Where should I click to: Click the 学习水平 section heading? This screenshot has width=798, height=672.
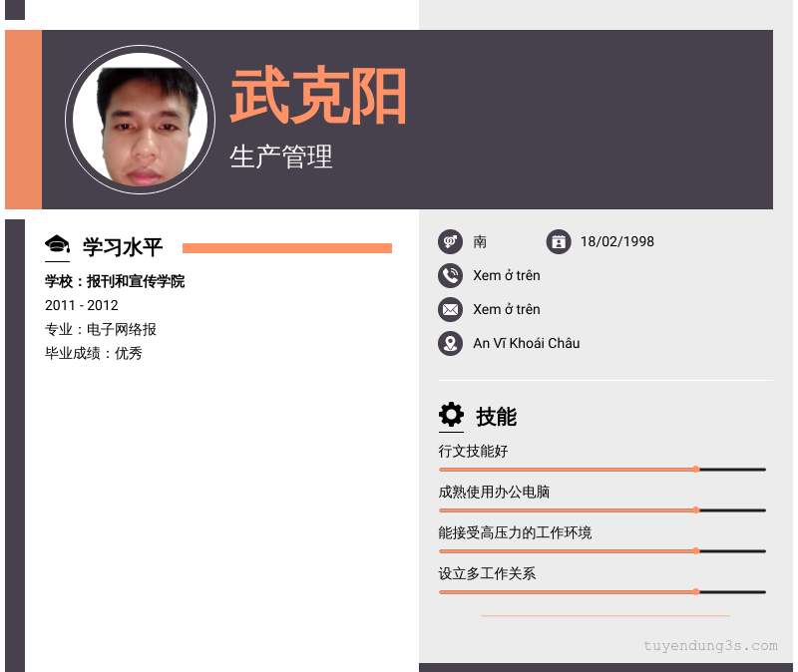point(123,246)
